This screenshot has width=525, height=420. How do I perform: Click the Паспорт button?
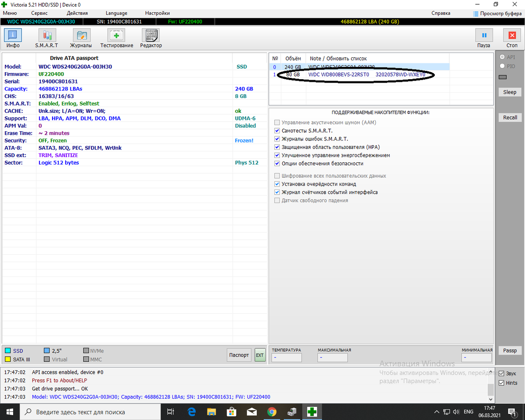[239, 355]
